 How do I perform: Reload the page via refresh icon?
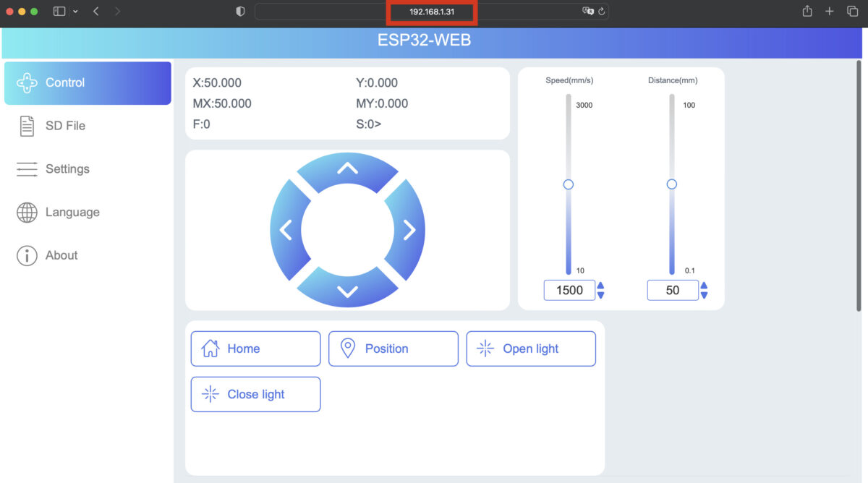coord(601,12)
